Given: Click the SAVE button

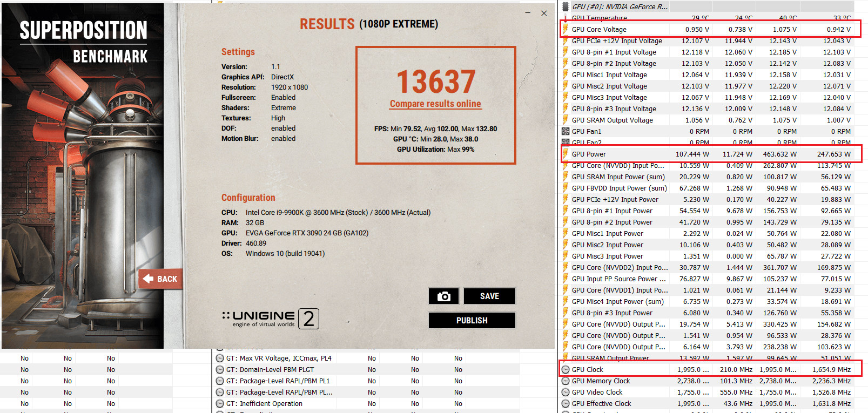Looking at the screenshot, I should click(x=489, y=296).
